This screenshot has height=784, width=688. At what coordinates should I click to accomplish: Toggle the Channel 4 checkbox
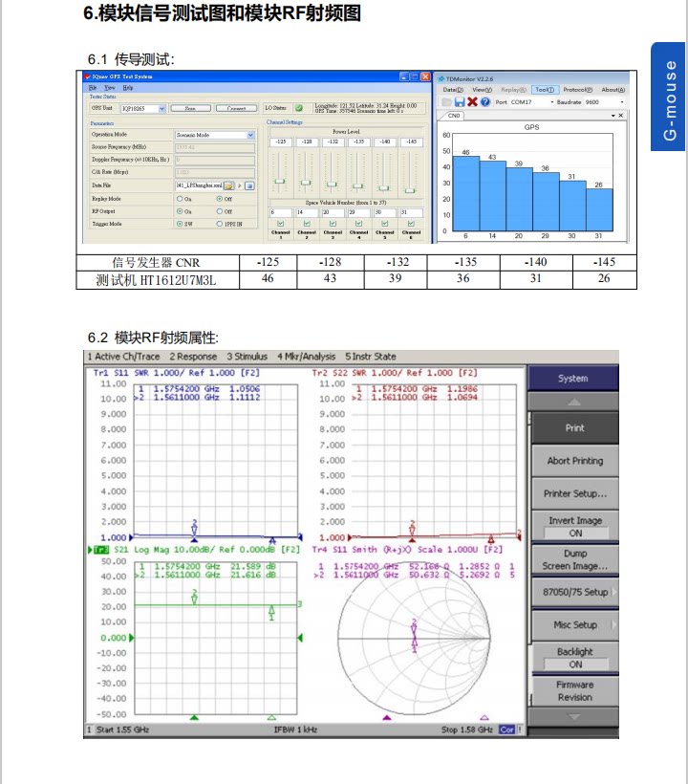pos(358,224)
